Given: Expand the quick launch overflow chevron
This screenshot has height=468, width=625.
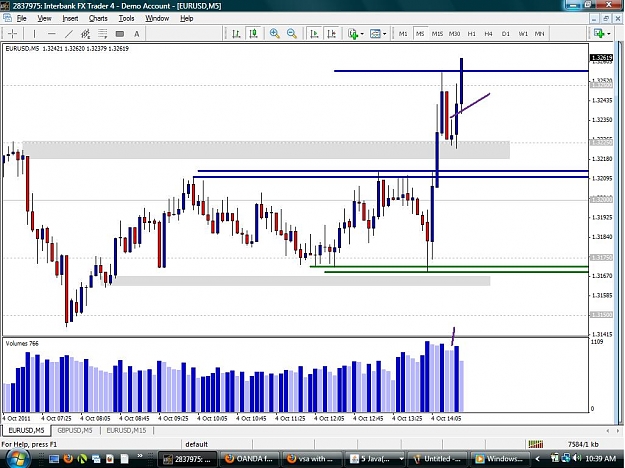Looking at the screenshot, I should 140,456.
